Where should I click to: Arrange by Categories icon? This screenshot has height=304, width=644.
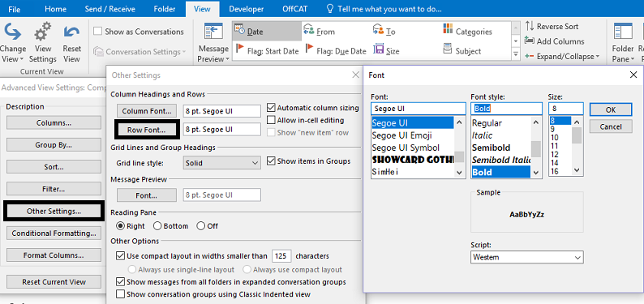pos(448,29)
